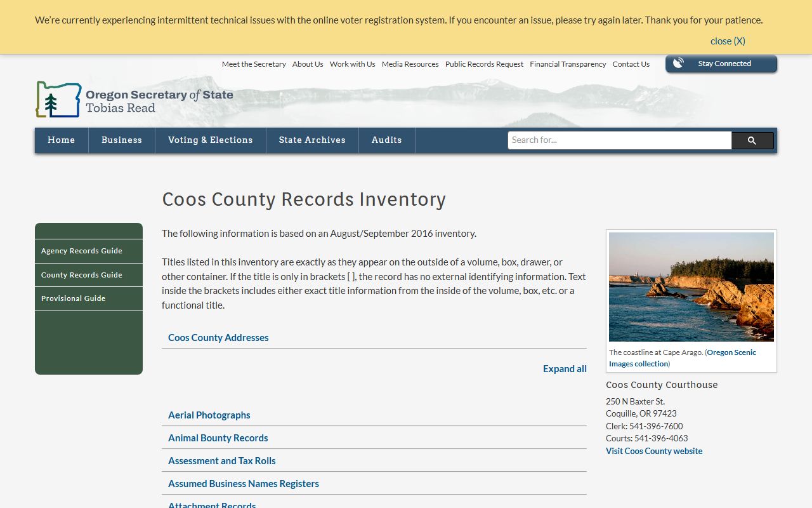The height and width of the screenshot is (508, 812).
Task: Open the Home menu item
Action: [x=62, y=140]
